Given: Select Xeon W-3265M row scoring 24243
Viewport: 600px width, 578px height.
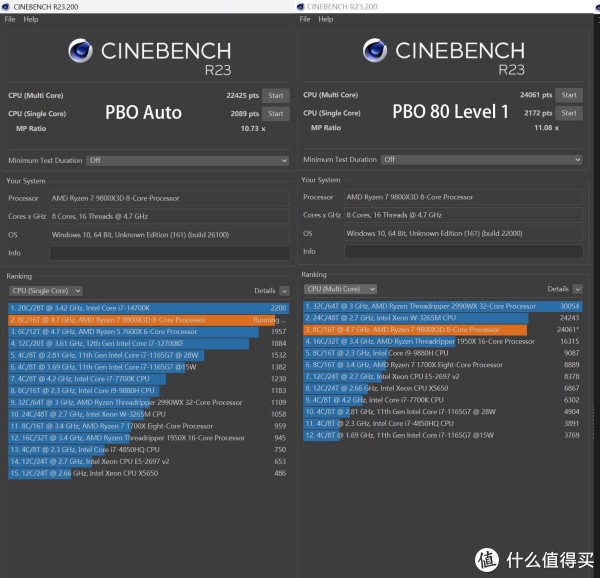Looking at the screenshot, I should coord(443,318).
